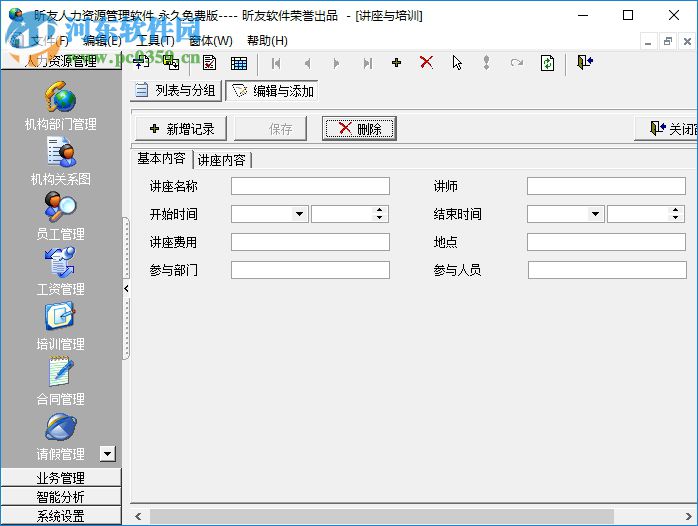This screenshot has height=526, width=698.
Task: Click the horizontal scrollbar right arrow
Action: [x=689, y=517]
